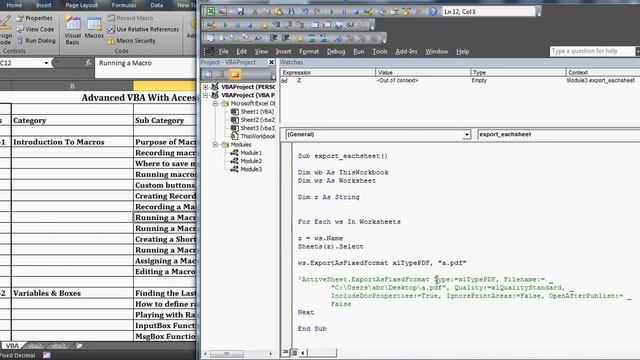Screen dimensions: 640x360
Task: Click the Step Into icon in Debug toolbar
Action: pos(276,24)
